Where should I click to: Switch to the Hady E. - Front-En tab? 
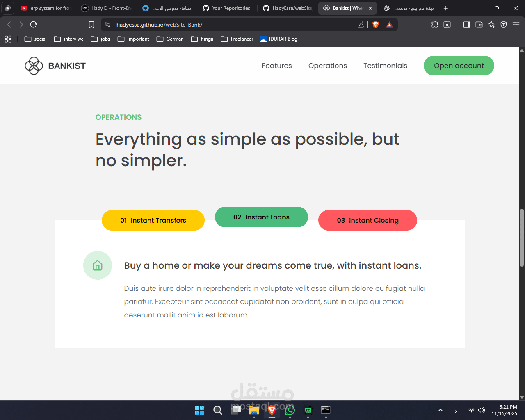107,8
